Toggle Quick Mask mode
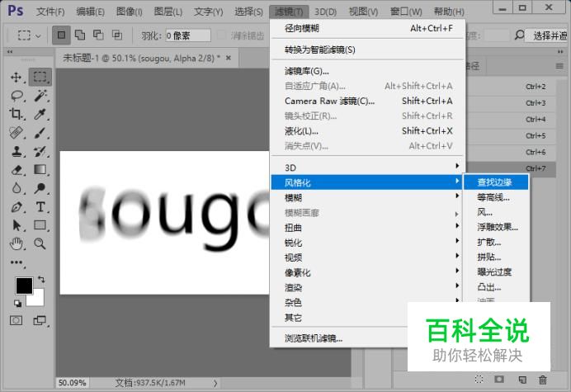Viewport: 571px width, 392px height. click(x=16, y=320)
